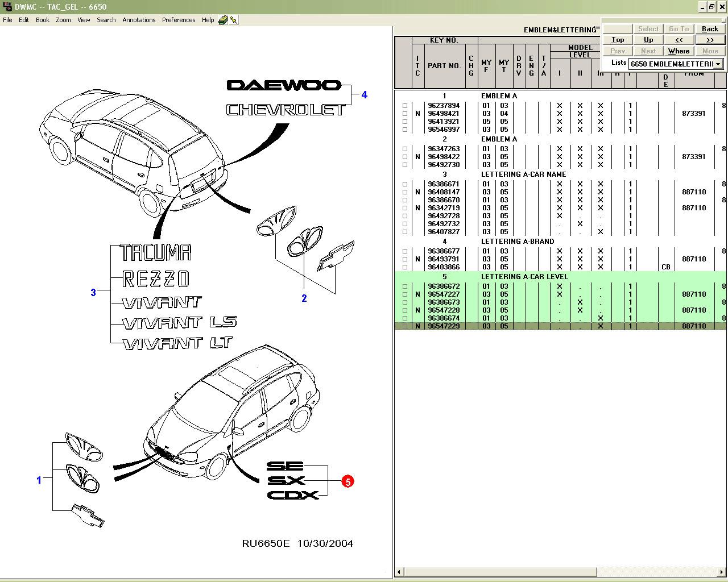Open the Annotations menu
This screenshot has width=728, height=582.
(139, 20)
